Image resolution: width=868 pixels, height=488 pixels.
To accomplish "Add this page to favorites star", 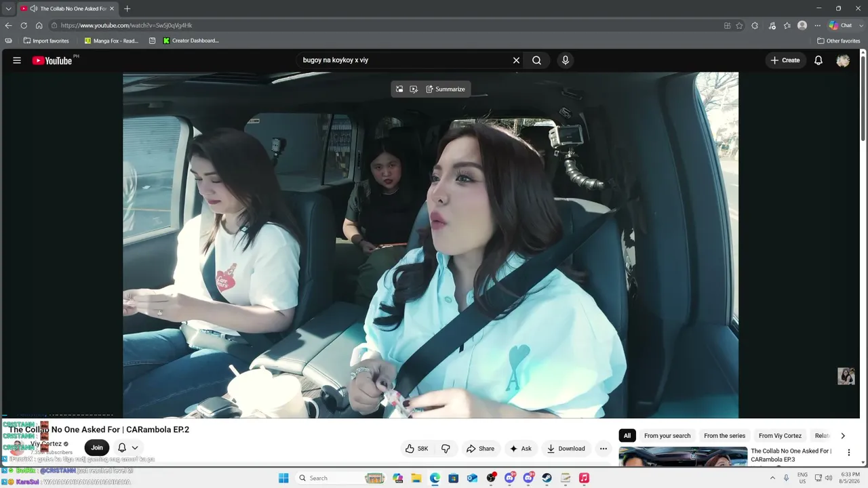I will click(739, 26).
